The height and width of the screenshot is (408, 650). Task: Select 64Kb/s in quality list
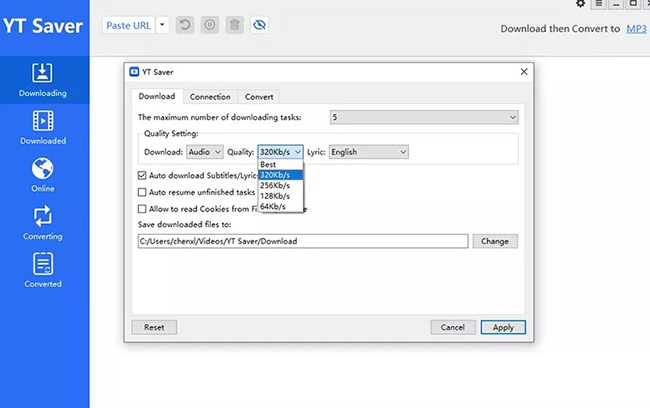pyautogui.click(x=280, y=206)
